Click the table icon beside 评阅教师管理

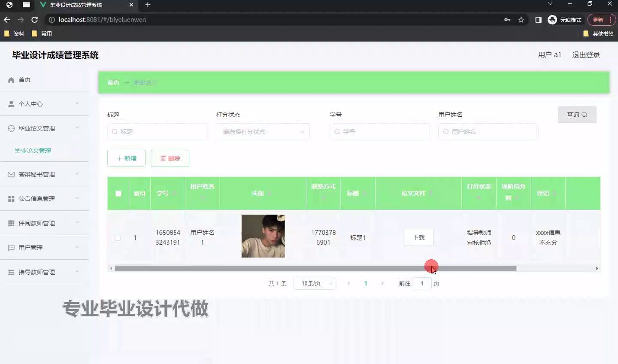point(11,223)
